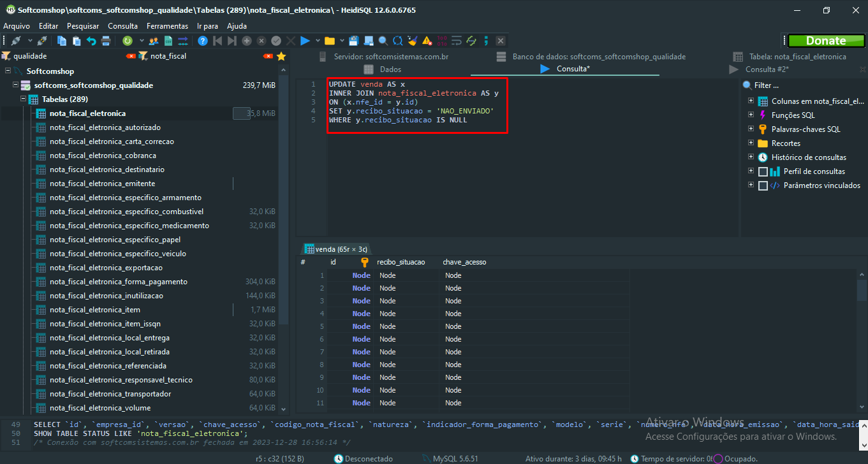Run the SQL query with the play button

tap(305, 41)
